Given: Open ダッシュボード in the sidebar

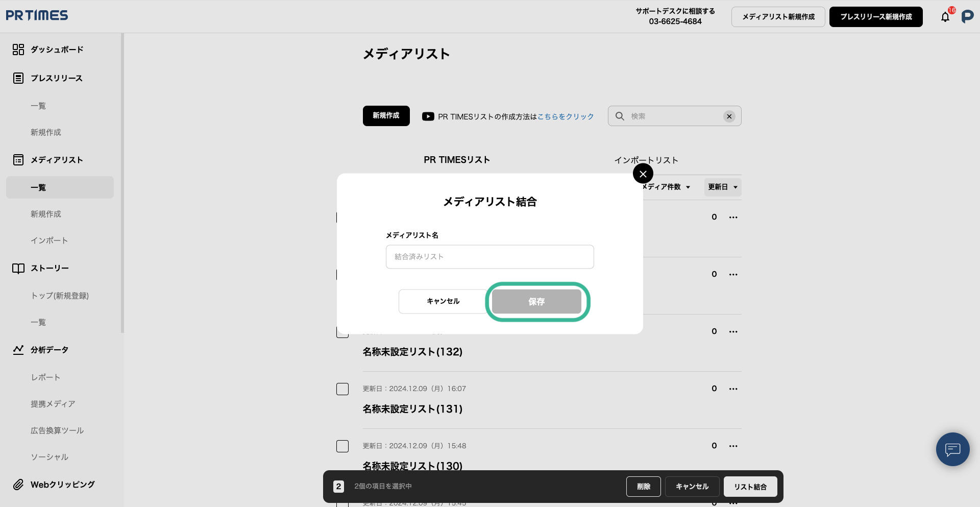Looking at the screenshot, I should tap(57, 50).
